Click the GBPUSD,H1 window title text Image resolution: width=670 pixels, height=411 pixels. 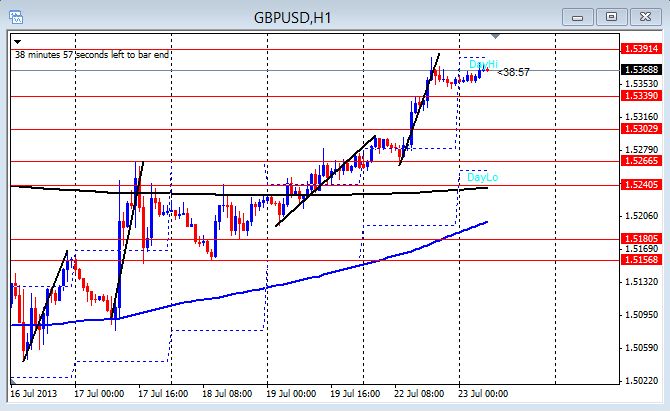click(293, 18)
